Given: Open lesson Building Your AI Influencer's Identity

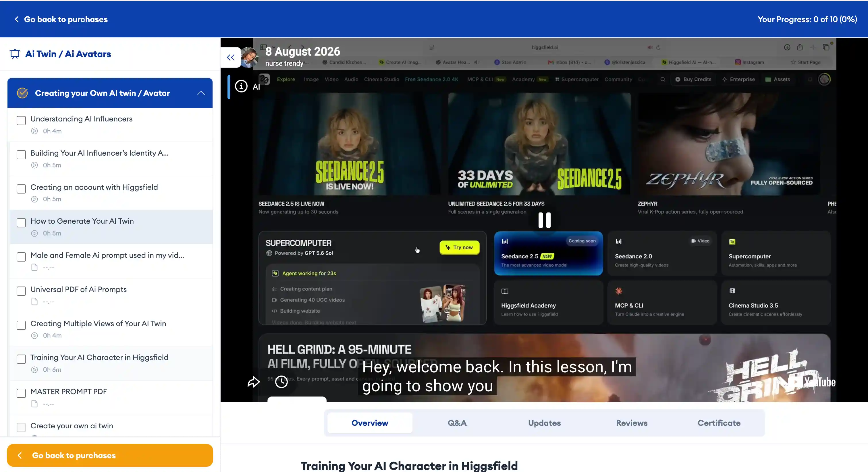Looking at the screenshot, I should (99, 153).
